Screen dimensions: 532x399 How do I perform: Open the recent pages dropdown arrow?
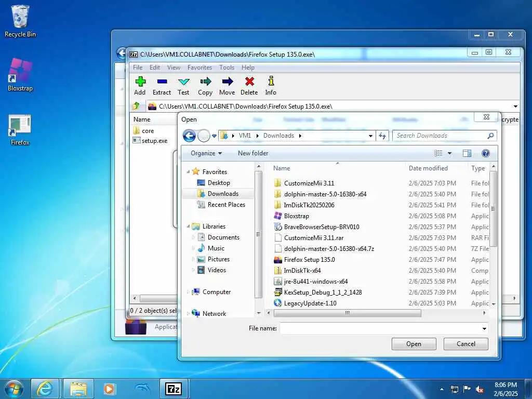(x=214, y=136)
